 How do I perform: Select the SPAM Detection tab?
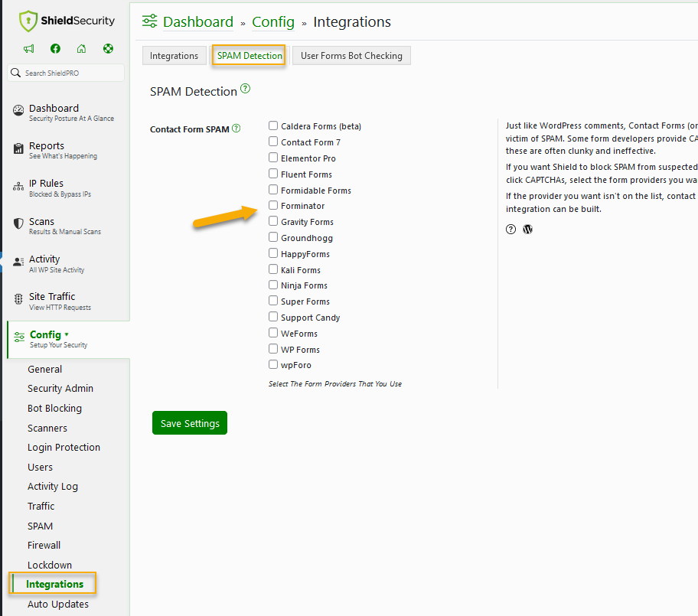250,56
